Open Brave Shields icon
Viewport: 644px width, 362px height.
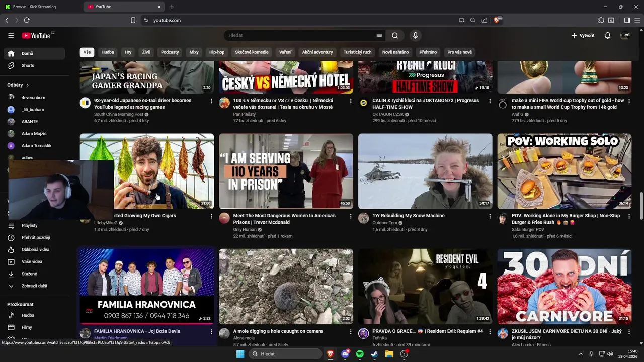pyautogui.click(x=498, y=20)
